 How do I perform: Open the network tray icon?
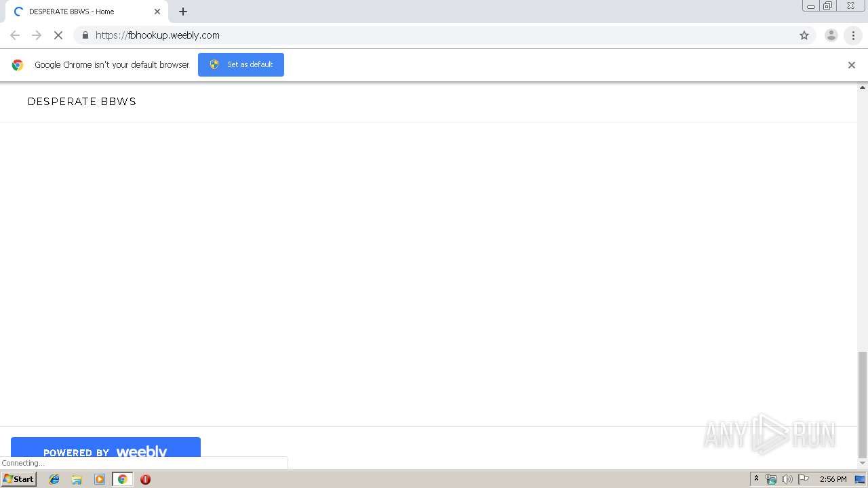pyautogui.click(x=771, y=479)
